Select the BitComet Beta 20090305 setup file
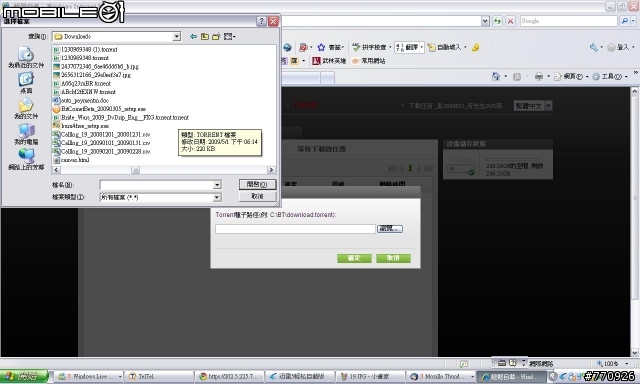The image size is (640, 384). click(99, 109)
